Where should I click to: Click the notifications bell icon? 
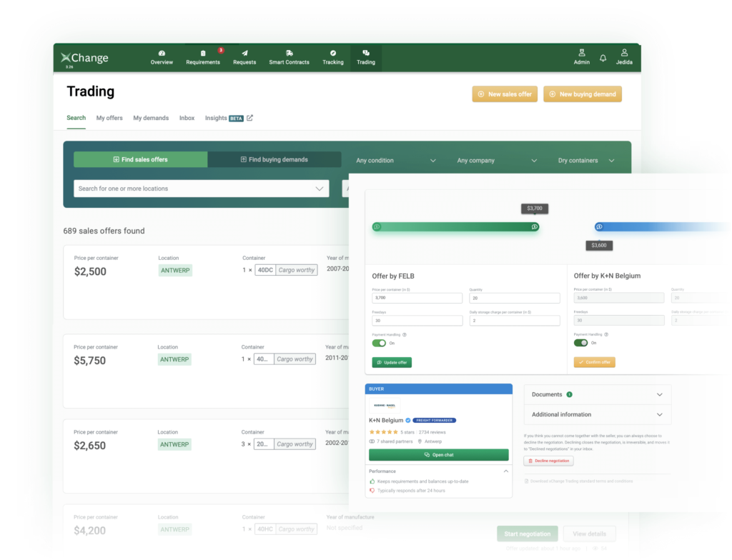[603, 58]
